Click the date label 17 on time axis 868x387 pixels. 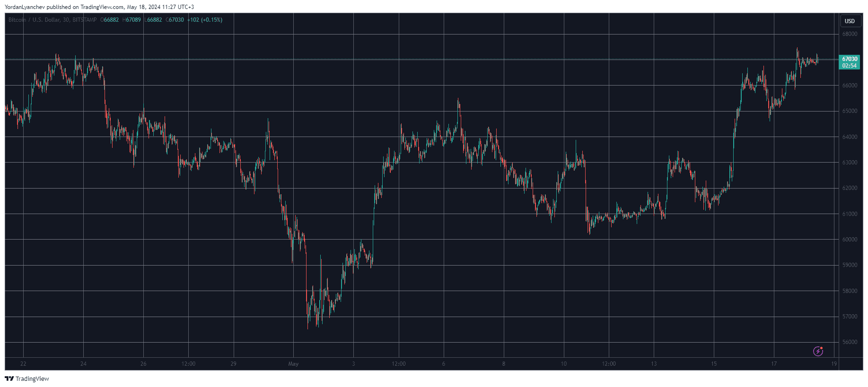pyautogui.click(x=774, y=364)
